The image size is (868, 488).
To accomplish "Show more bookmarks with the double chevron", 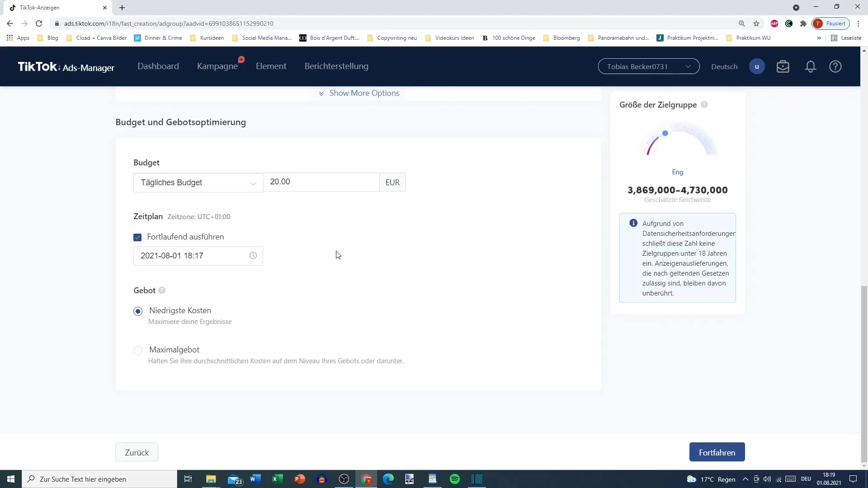I will point(819,38).
